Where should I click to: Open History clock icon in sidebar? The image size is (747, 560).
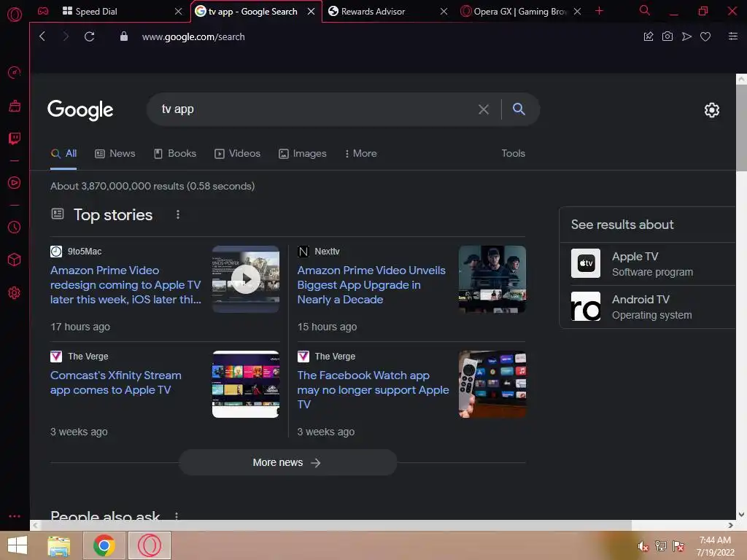[15, 227]
